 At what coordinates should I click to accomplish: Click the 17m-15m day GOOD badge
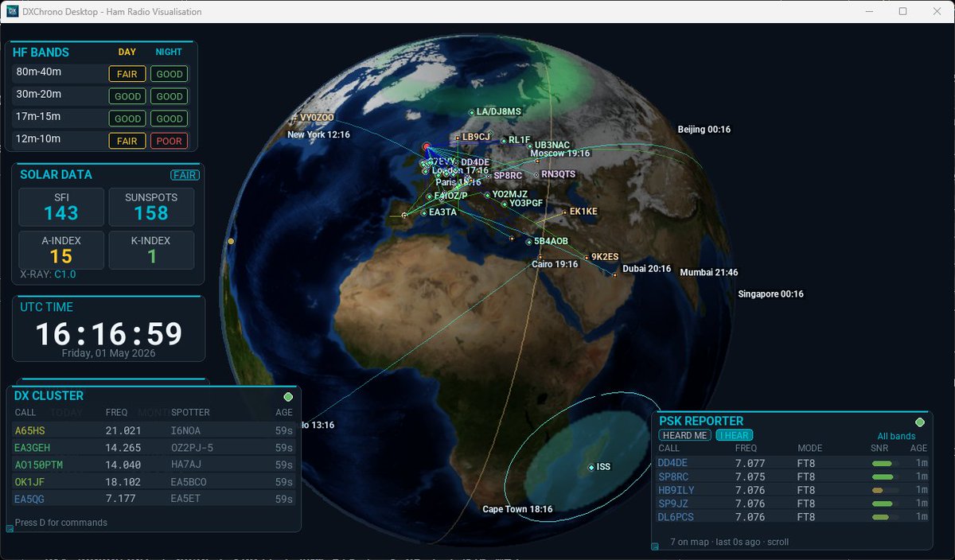coord(127,119)
